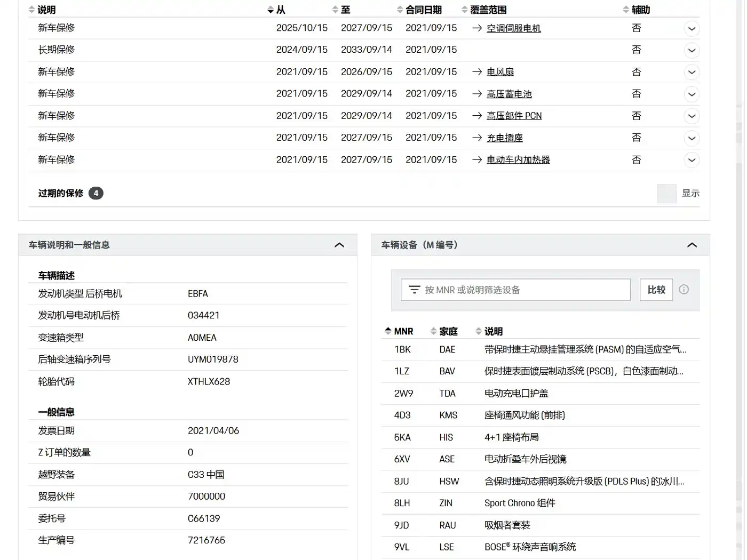Toggle 显示 switch for expired warranties
This screenshot has width=747, height=560.
tap(666, 193)
